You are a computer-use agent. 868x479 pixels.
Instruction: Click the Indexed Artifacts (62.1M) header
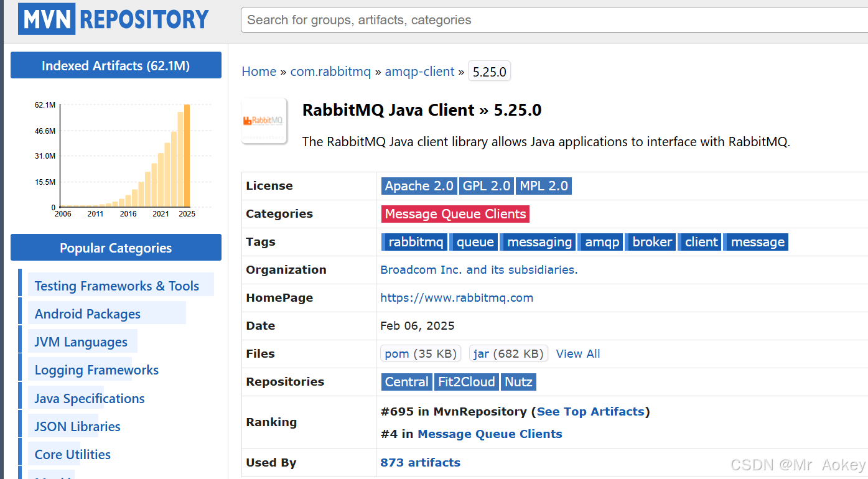point(116,65)
